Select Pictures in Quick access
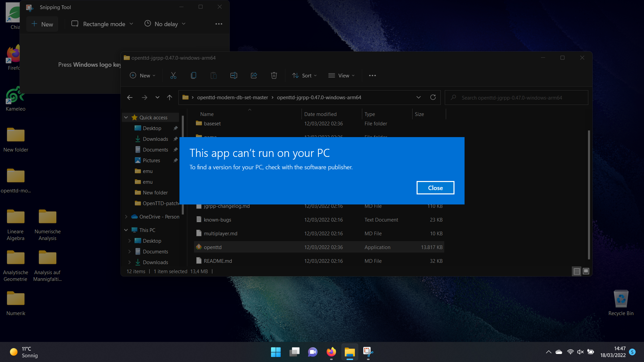644x362 pixels. 152,161
